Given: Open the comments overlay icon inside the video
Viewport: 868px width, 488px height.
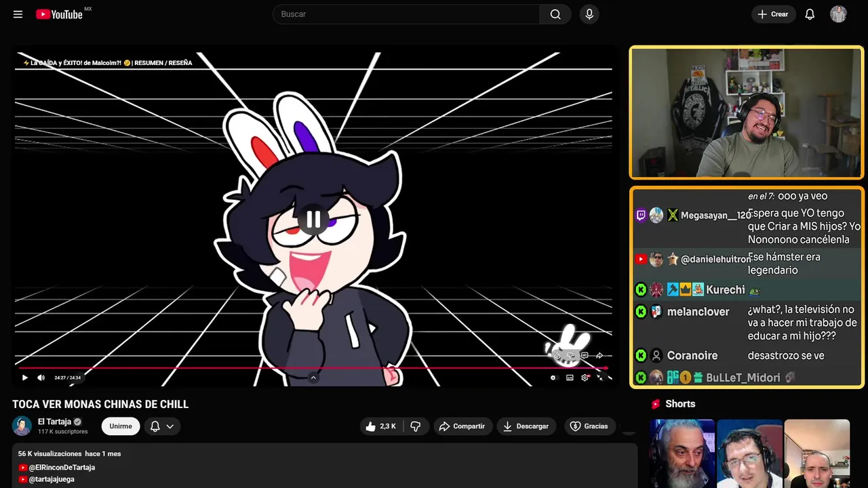Looking at the screenshot, I should coord(585,355).
